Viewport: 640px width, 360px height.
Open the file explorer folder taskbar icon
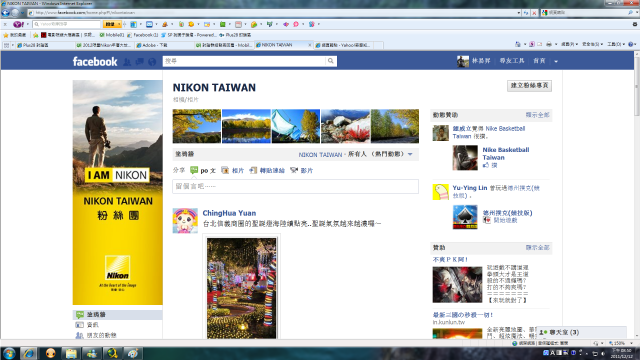tap(71, 353)
